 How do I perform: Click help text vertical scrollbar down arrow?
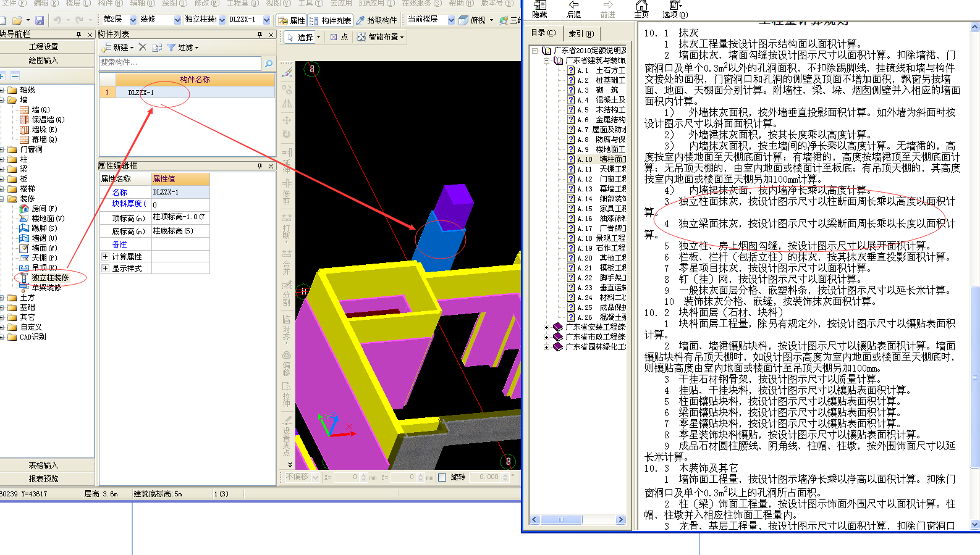[975, 525]
